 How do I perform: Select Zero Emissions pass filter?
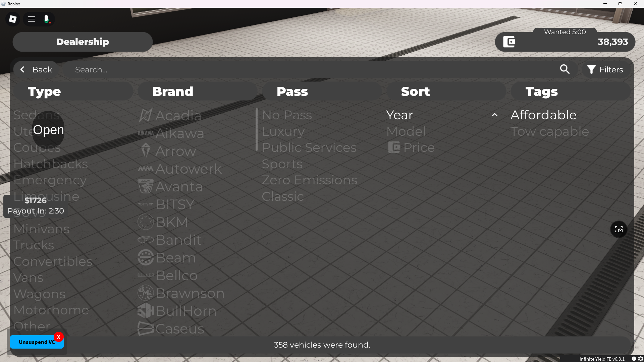point(309,180)
